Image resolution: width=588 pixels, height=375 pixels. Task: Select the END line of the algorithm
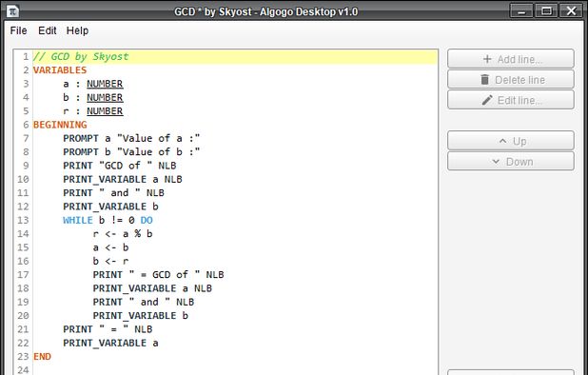tap(235, 356)
